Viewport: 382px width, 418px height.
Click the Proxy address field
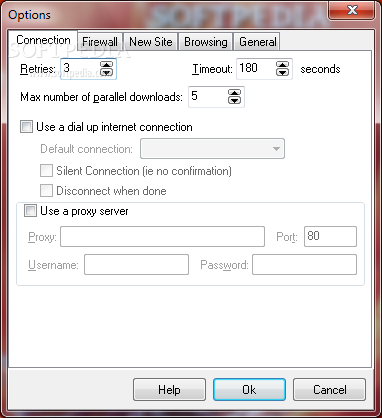162,237
